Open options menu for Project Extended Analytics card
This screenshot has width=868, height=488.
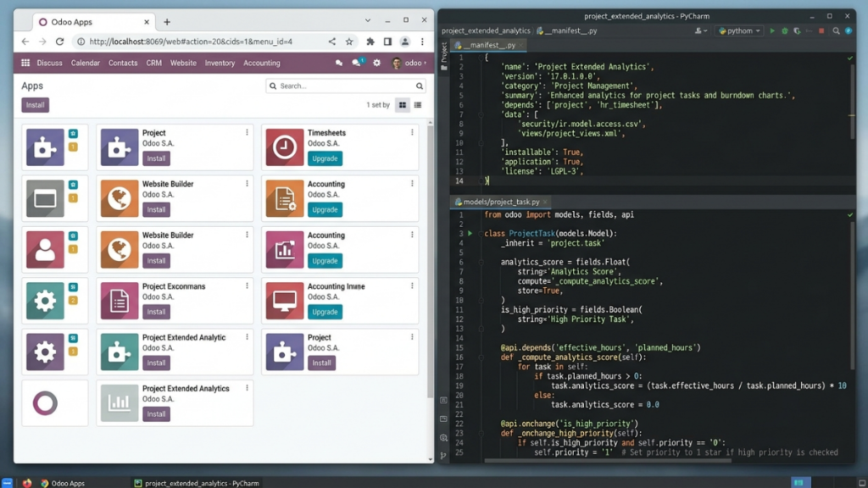coord(247,388)
